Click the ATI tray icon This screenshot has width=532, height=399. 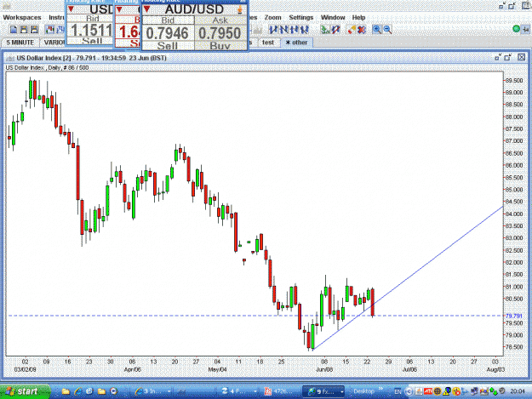click(428, 392)
